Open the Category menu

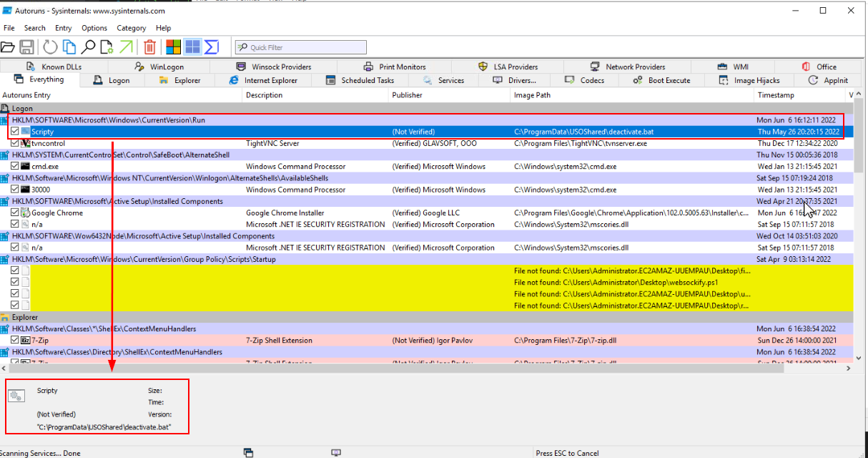pos(132,28)
